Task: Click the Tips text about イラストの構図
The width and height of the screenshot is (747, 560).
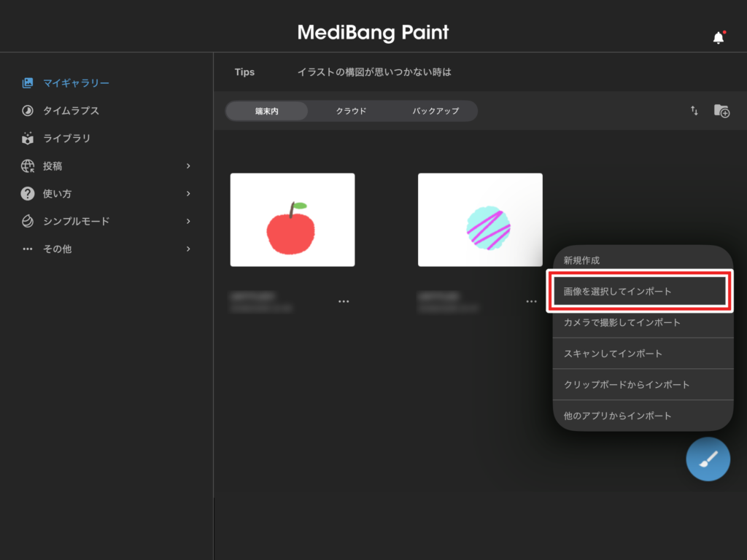Action: [x=374, y=72]
